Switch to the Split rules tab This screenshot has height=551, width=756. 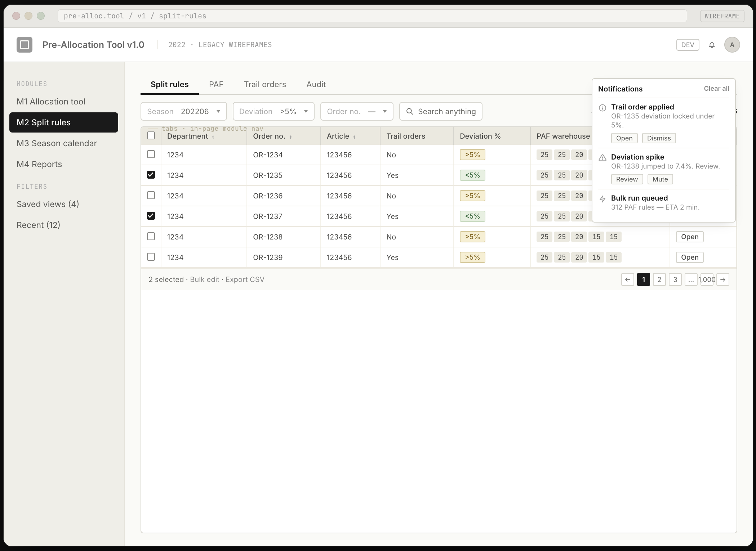coord(169,84)
